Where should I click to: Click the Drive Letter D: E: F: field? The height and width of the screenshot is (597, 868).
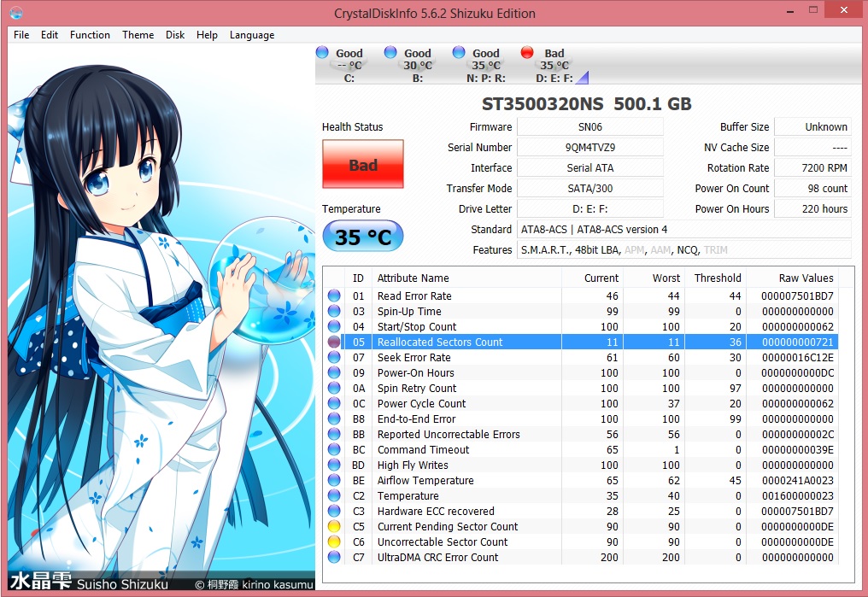coord(590,208)
